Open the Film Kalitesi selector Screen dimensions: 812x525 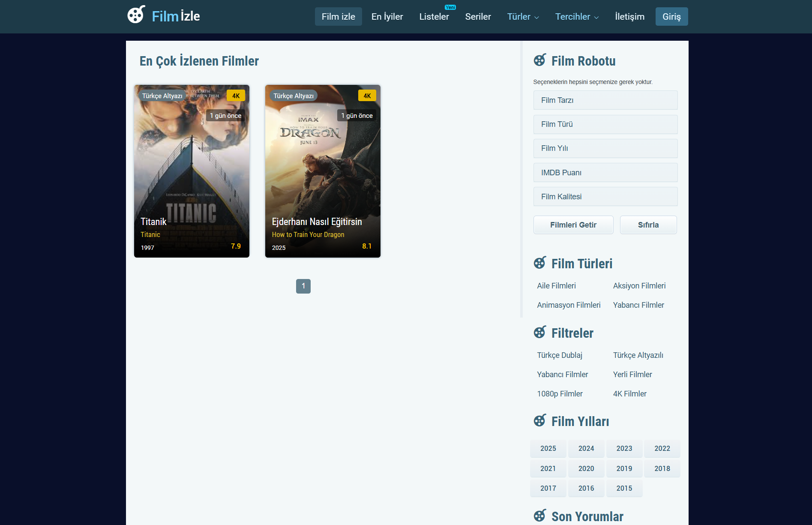click(x=605, y=196)
